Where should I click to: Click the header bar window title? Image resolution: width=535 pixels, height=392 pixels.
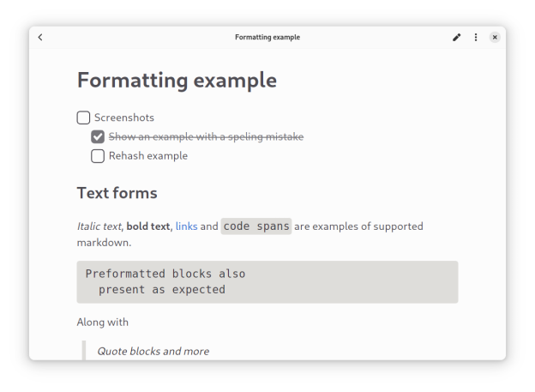point(267,37)
